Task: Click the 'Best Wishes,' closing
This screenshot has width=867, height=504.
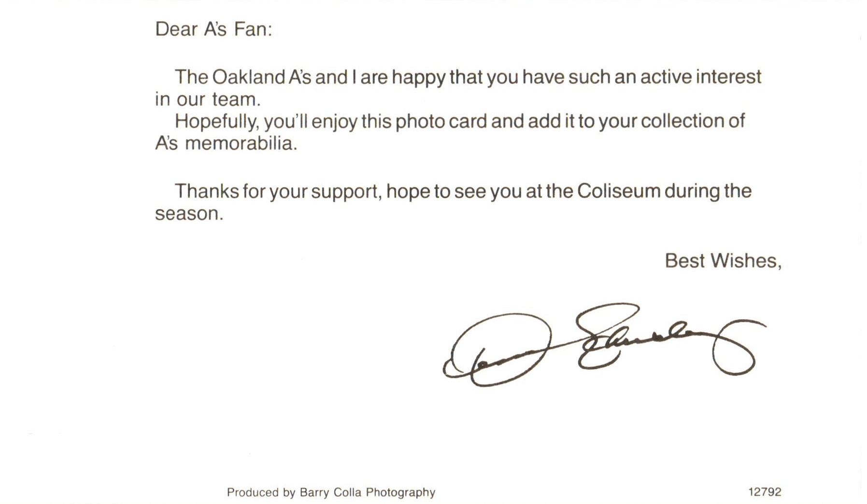Action: [723, 261]
